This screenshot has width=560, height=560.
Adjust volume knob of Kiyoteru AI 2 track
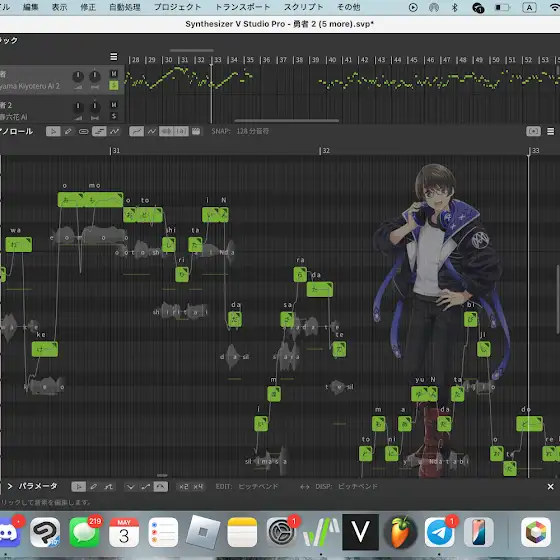pos(78,76)
